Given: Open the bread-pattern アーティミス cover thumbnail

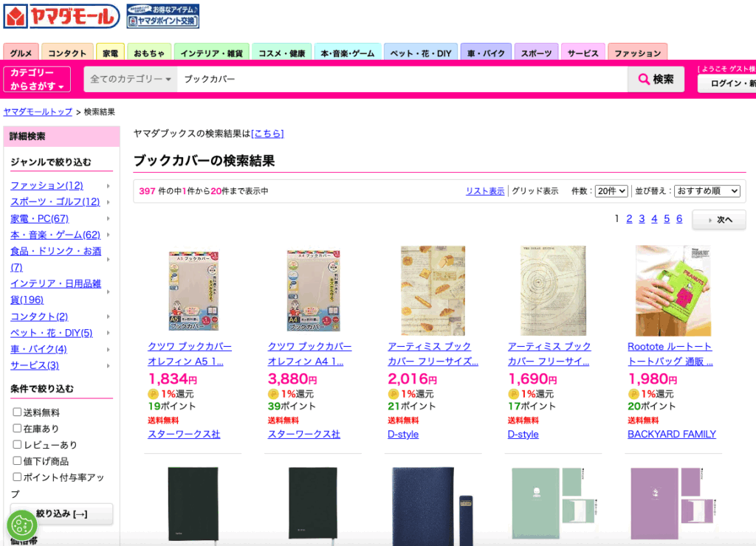Looking at the screenshot, I should click(433, 291).
